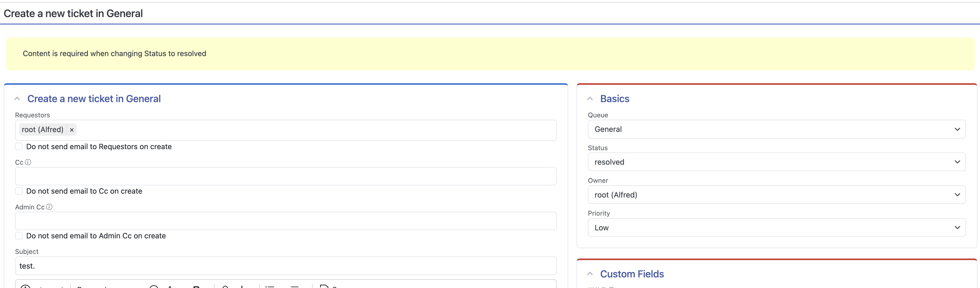Image resolution: width=980 pixels, height=288 pixels.
Task: Check Do not send email to Cc
Action: pos(19,191)
